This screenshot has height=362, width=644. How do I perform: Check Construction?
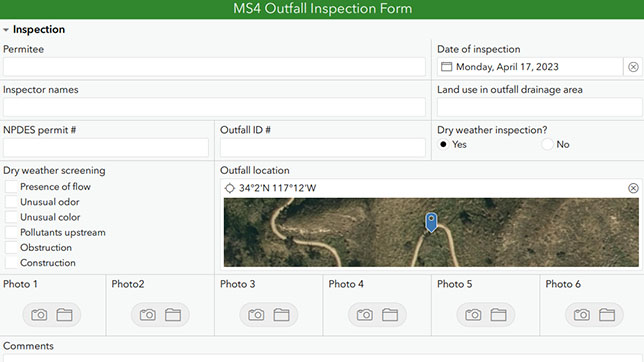(11, 263)
